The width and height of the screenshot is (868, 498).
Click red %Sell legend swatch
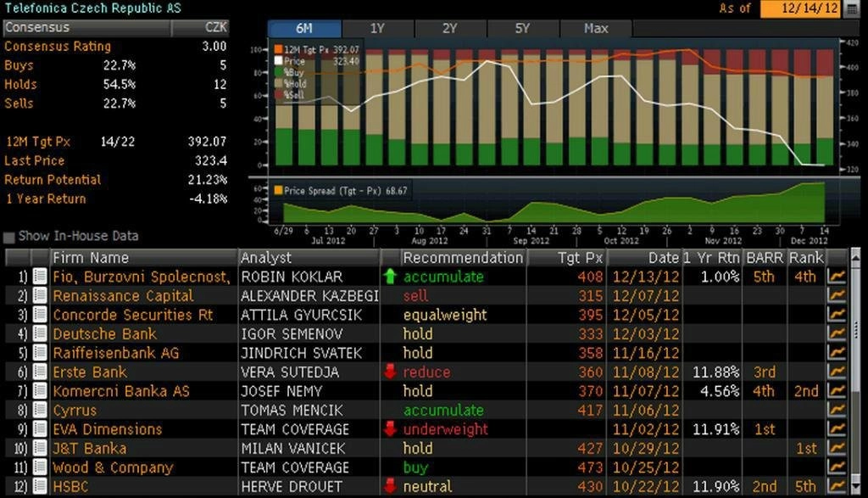278,95
